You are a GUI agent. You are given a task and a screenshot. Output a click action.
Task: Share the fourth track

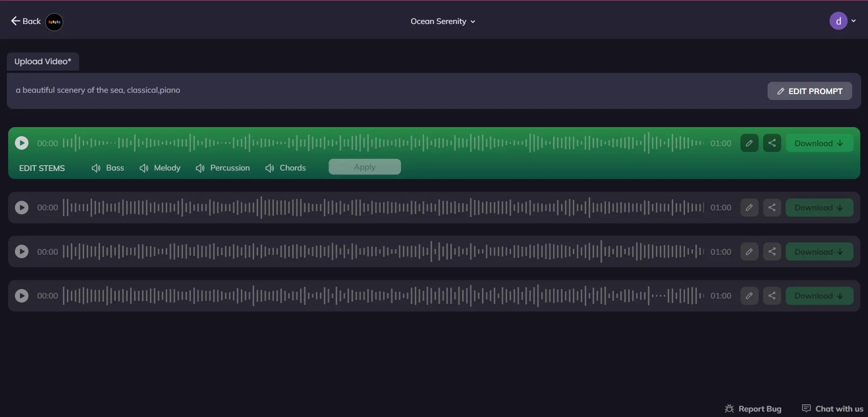772,296
